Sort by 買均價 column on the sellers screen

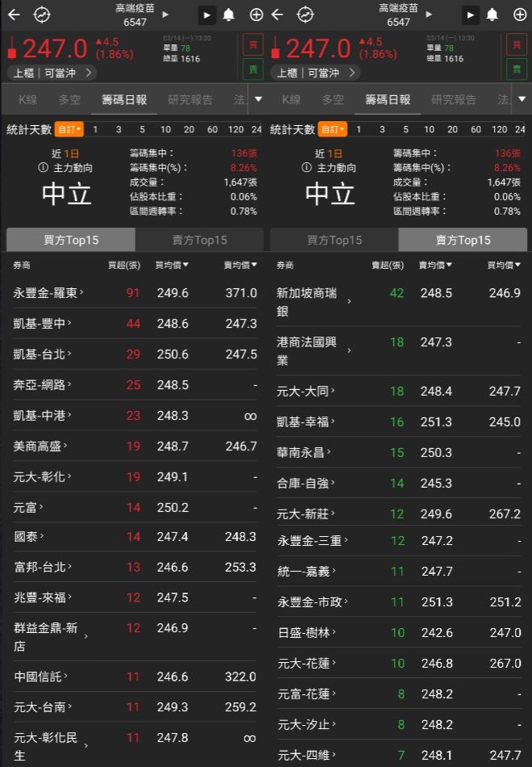[x=504, y=265]
